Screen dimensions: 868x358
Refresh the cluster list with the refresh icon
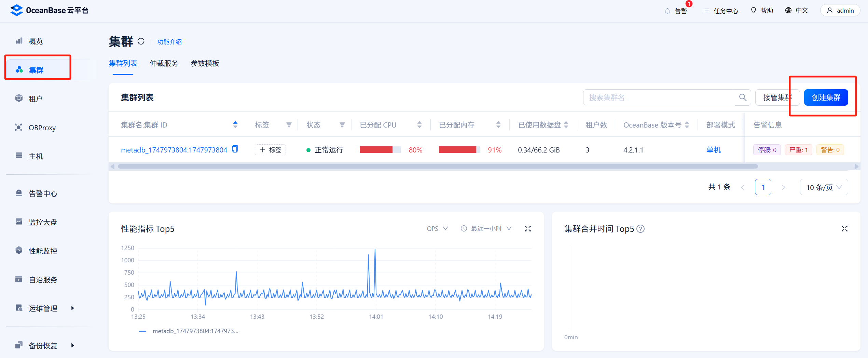coord(141,41)
